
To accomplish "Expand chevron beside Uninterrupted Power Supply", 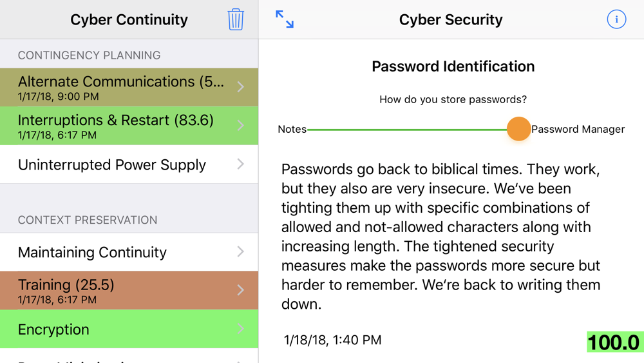I will pyautogui.click(x=241, y=164).
